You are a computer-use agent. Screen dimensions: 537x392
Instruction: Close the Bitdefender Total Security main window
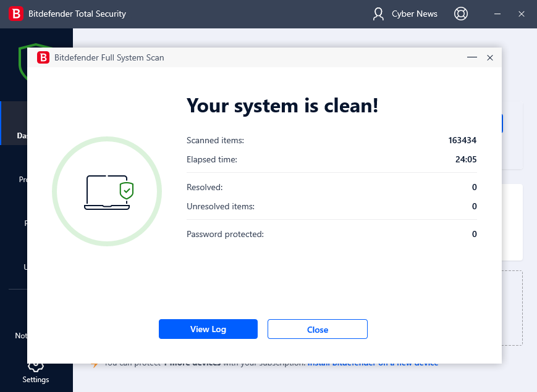[x=522, y=14]
